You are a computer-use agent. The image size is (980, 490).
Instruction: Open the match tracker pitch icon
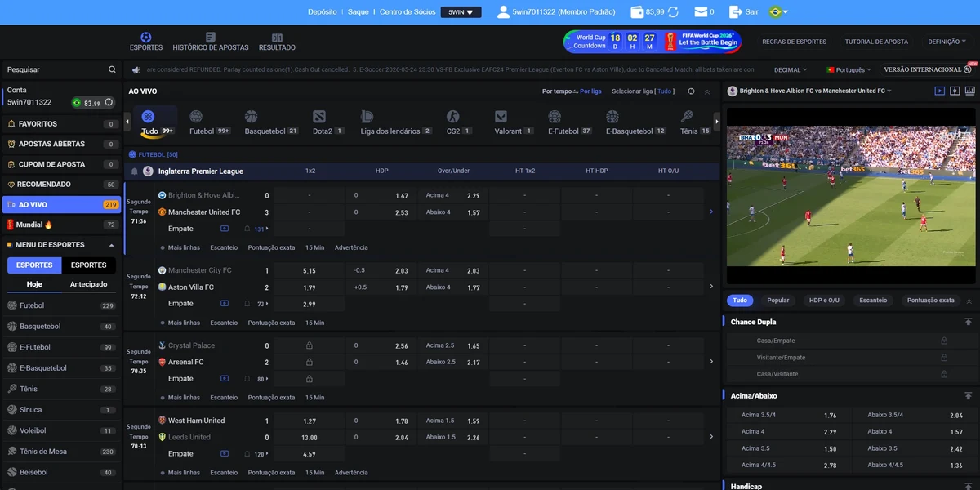[955, 91]
